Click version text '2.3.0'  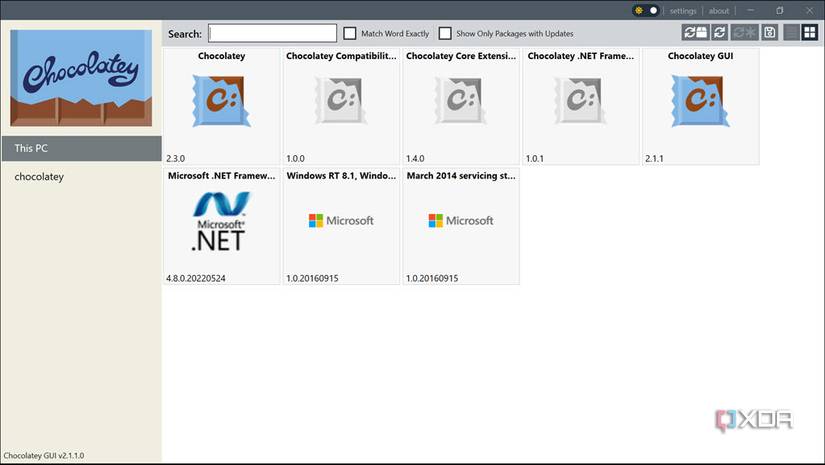[176, 158]
